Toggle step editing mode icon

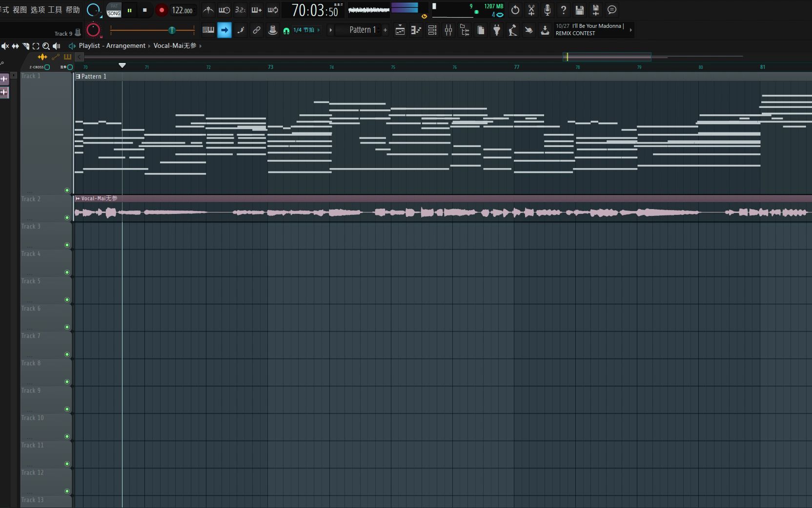(x=241, y=30)
